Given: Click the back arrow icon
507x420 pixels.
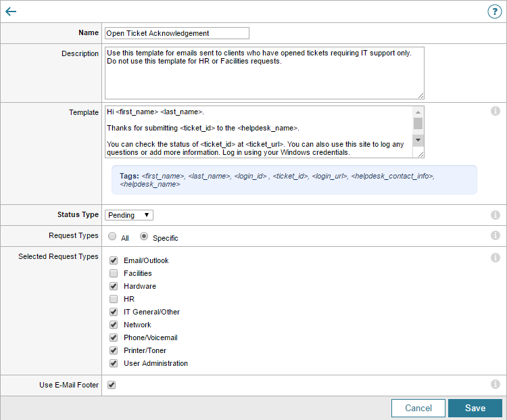Looking at the screenshot, I should pos(11,11).
